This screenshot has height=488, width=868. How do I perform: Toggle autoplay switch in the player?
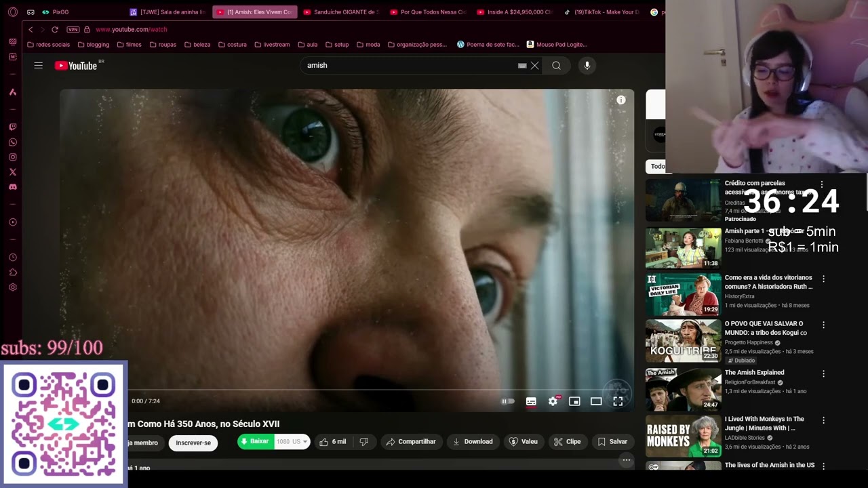click(507, 401)
